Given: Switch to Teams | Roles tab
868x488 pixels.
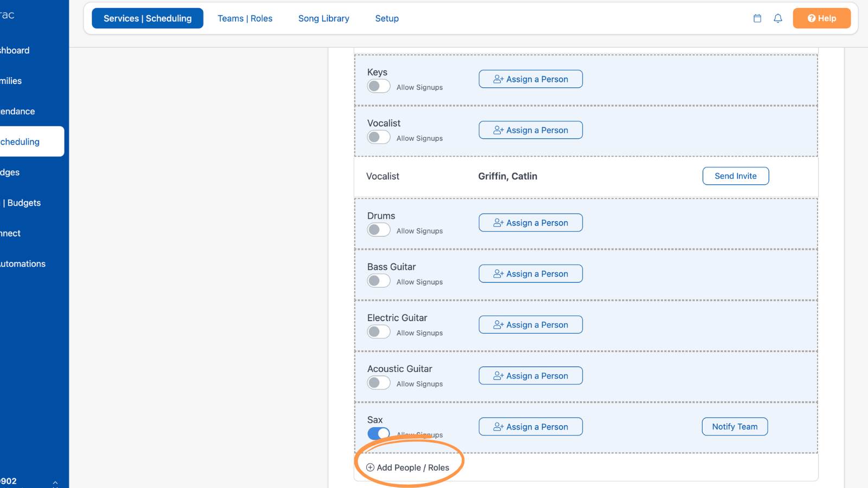Looking at the screenshot, I should [x=245, y=18].
